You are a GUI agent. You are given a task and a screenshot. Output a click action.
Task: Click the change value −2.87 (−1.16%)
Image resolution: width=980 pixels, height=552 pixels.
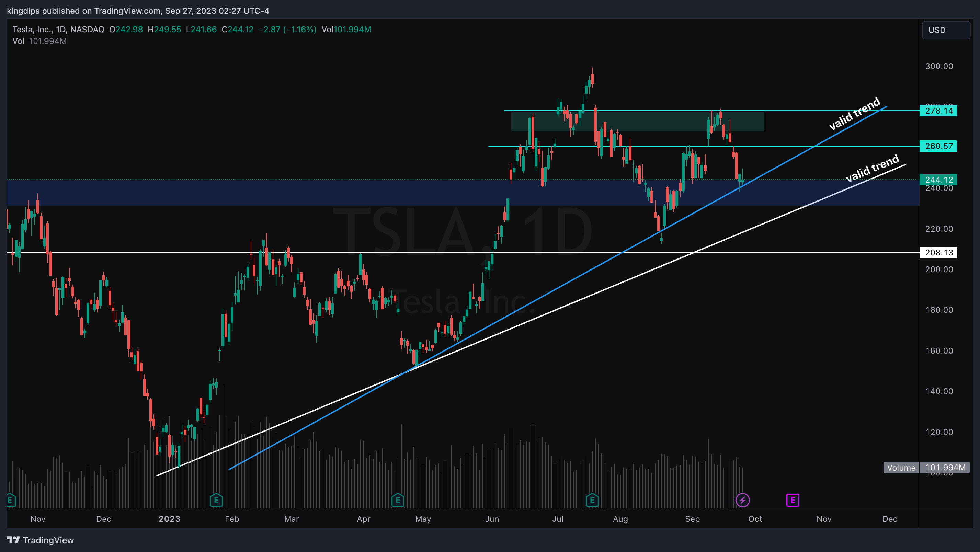pos(287,29)
